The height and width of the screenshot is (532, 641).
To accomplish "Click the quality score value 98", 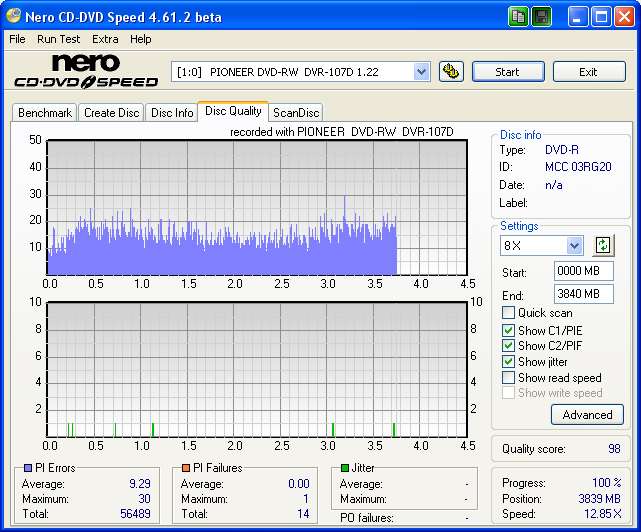I will click(614, 449).
